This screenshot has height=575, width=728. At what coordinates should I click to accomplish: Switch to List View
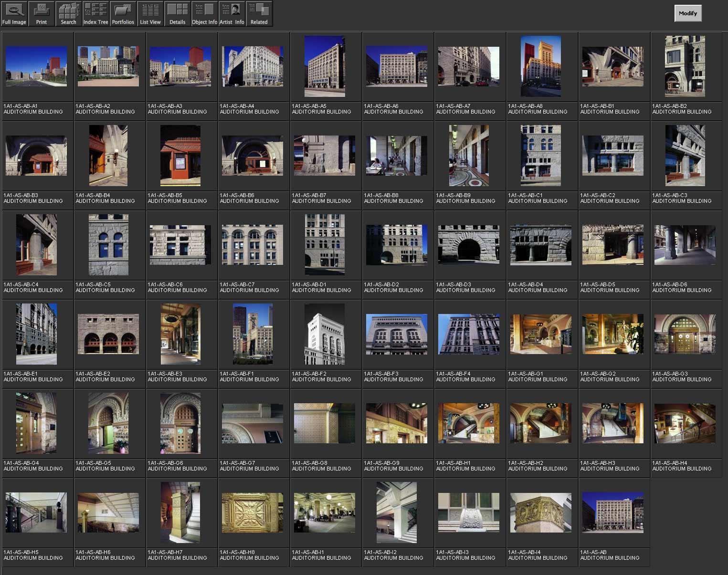pos(150,14)
